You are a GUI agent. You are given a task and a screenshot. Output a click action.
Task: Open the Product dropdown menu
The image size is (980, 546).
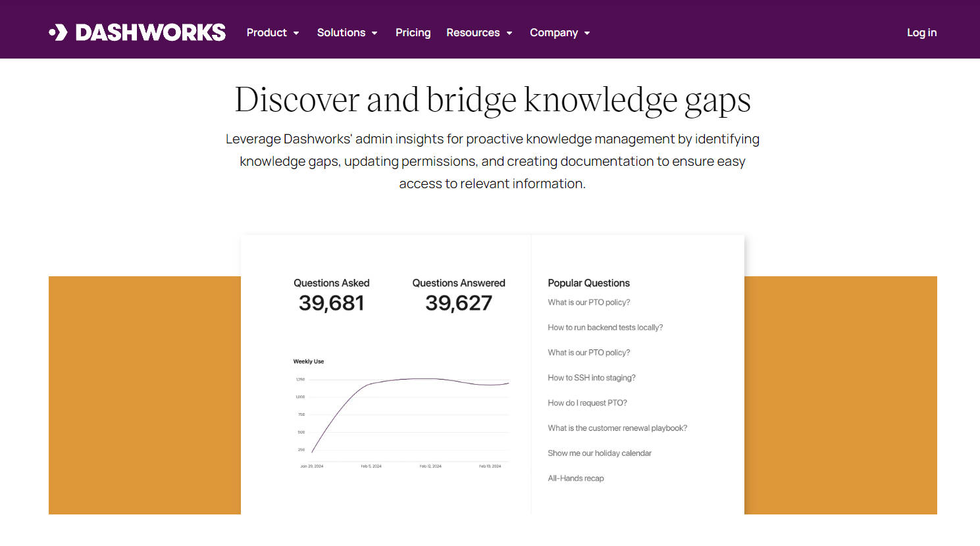(273, 32)
